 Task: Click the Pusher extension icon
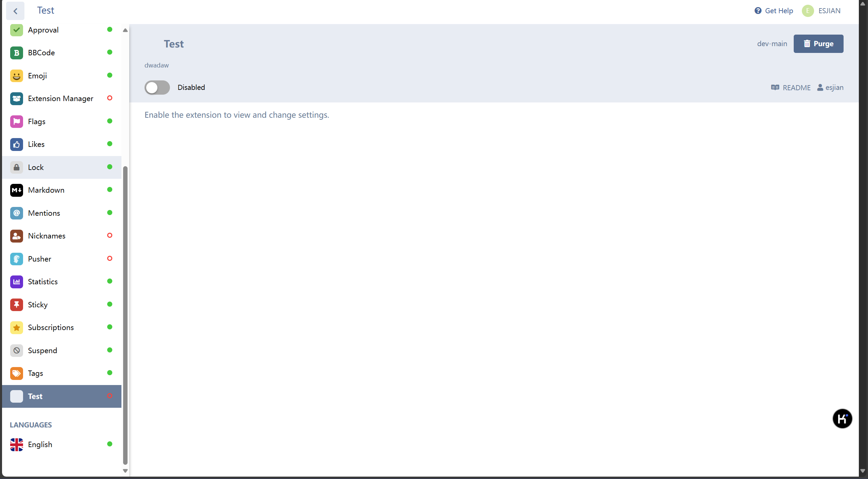tap(16, 259)
